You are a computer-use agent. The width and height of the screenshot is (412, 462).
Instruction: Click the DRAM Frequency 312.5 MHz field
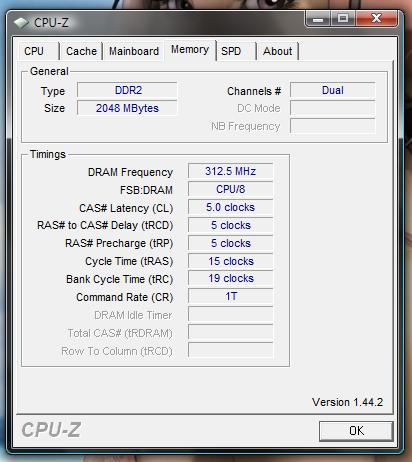[230, 171]
